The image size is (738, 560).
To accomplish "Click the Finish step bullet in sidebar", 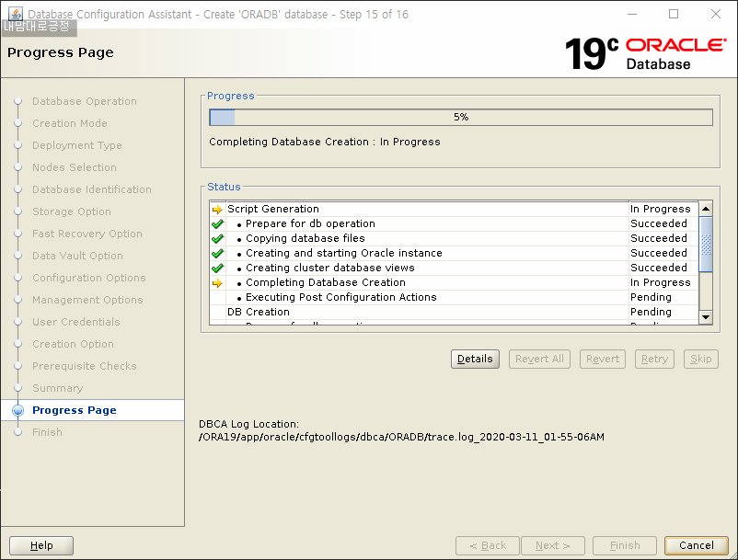I will coord(17,432).
